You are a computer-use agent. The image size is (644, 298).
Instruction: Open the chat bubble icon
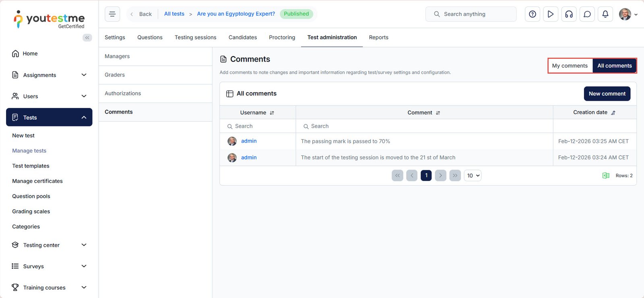[x=587, y=14]
